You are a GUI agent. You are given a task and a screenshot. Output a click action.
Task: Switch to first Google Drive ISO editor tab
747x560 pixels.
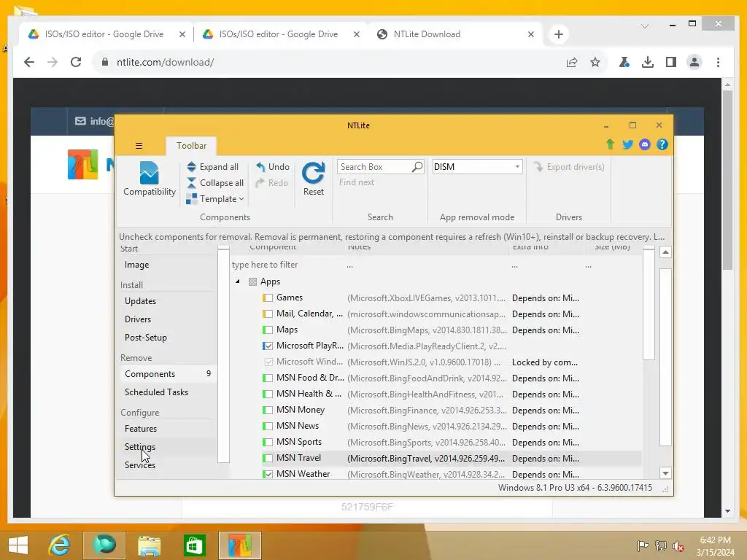[105, 34]
